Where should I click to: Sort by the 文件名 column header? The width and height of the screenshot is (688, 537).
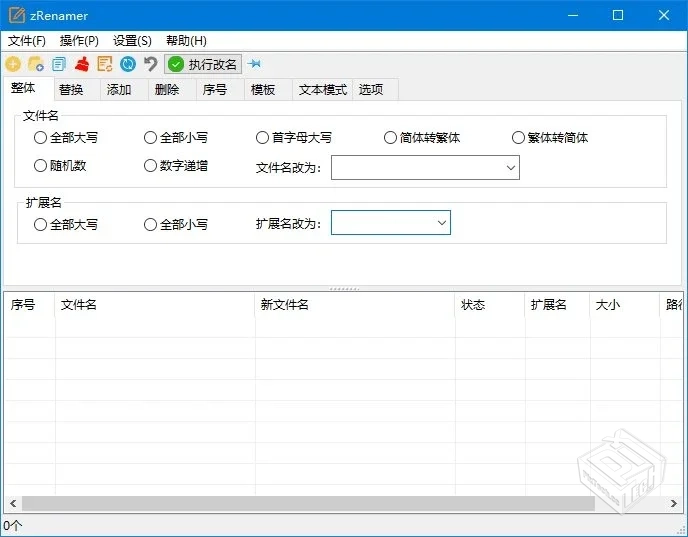(x=155, y=305)
